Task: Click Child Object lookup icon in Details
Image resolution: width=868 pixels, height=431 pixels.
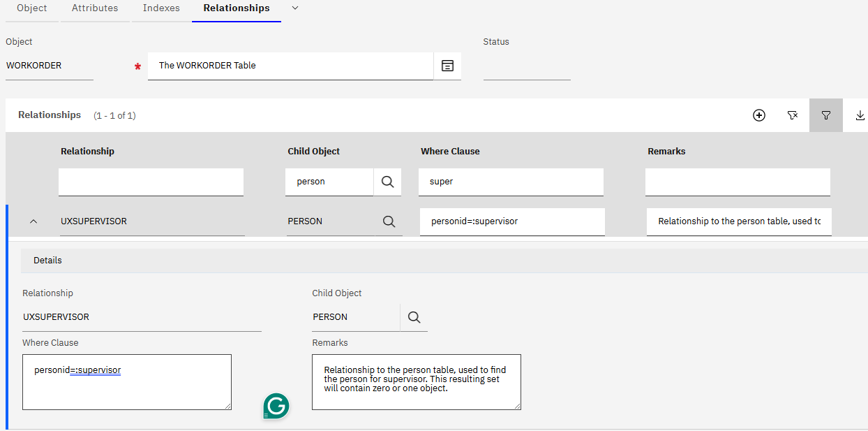Action: [414, 317]
